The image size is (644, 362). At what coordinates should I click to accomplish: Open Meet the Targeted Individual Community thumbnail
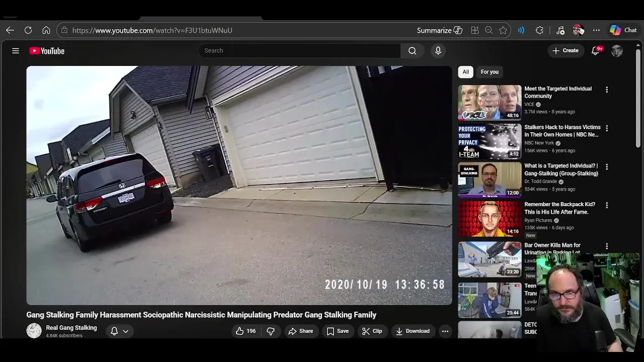click(490, 103)
